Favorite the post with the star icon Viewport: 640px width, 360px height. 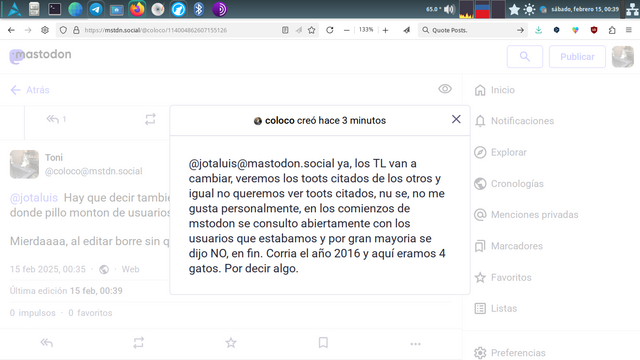point(231,342)
